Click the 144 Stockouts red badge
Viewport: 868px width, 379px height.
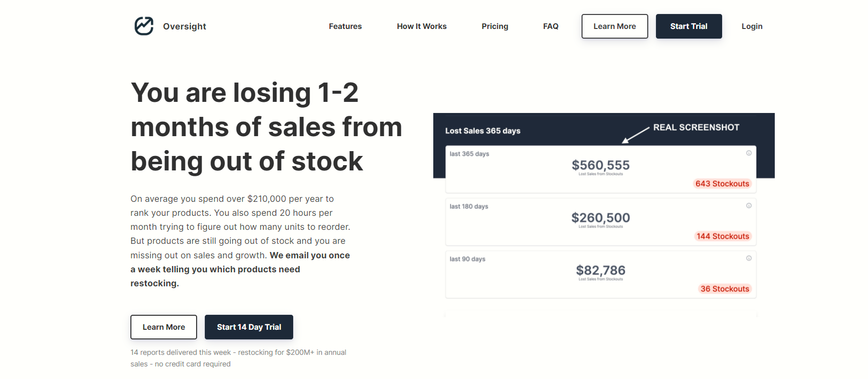723,236
